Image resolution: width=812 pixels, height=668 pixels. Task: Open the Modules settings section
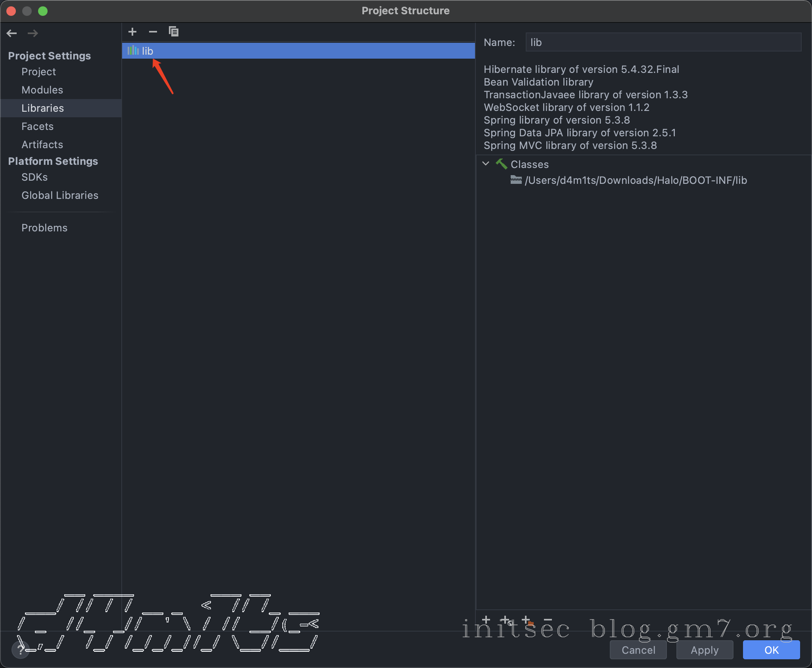42,90
